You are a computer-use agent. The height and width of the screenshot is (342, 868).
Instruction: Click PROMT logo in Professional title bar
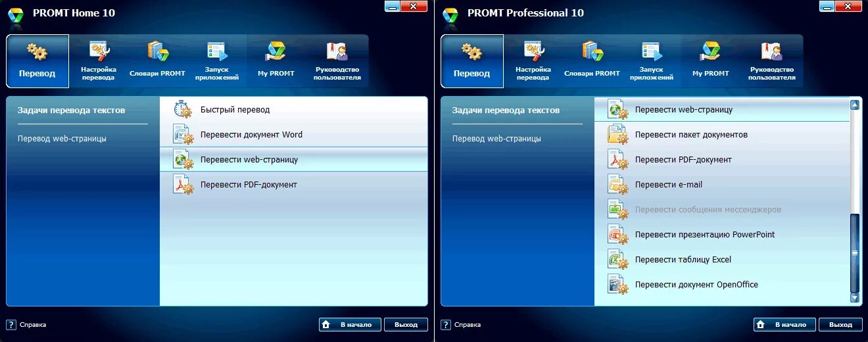[x=450, y=15]
